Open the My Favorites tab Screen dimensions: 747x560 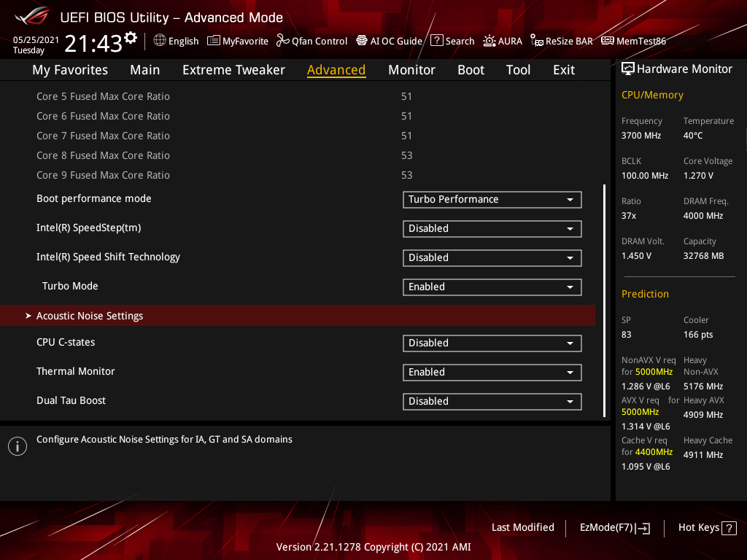[x=70, y=70]
